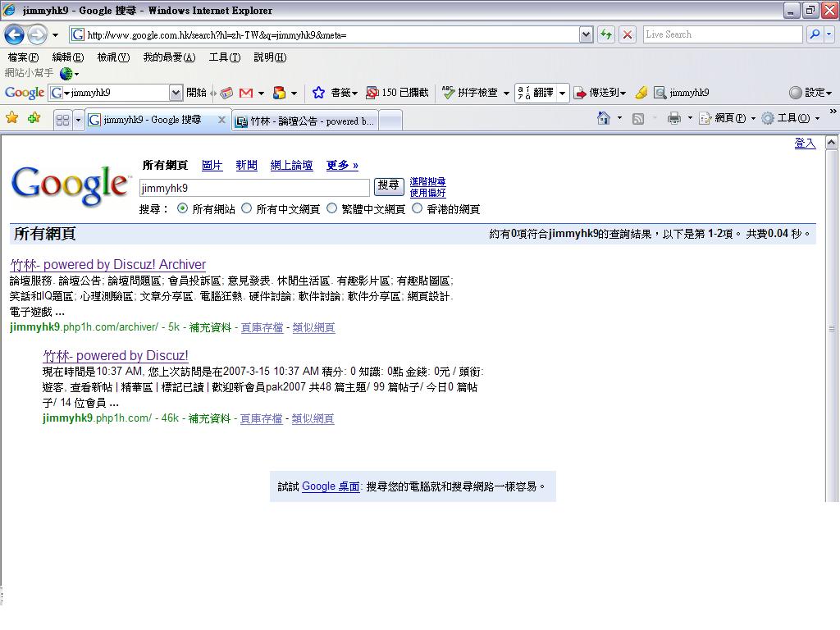Add to favorites with the star-plus icon
This screenshot has height=630, width=840.
[34, 118]
